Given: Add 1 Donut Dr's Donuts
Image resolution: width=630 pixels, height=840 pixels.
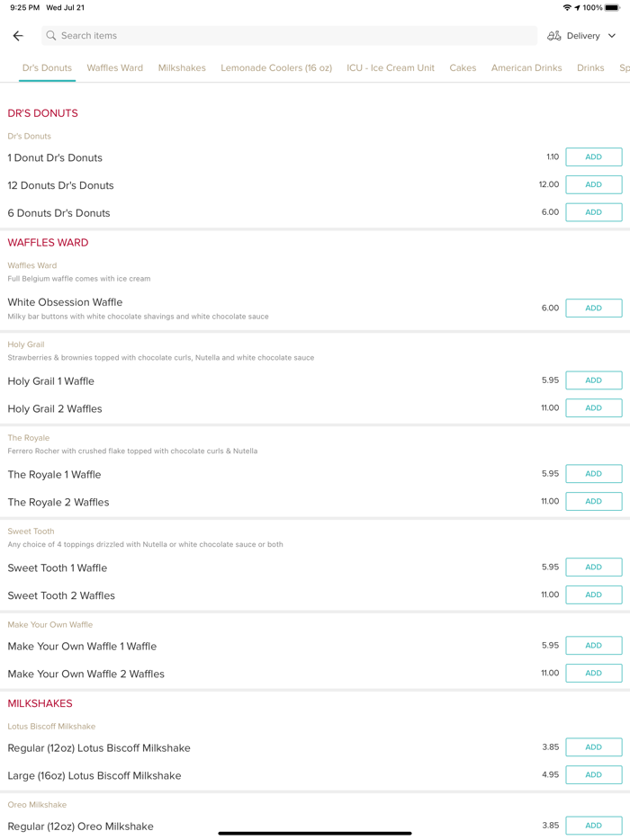Looking at the screenshot, I should tap(593, 157).
